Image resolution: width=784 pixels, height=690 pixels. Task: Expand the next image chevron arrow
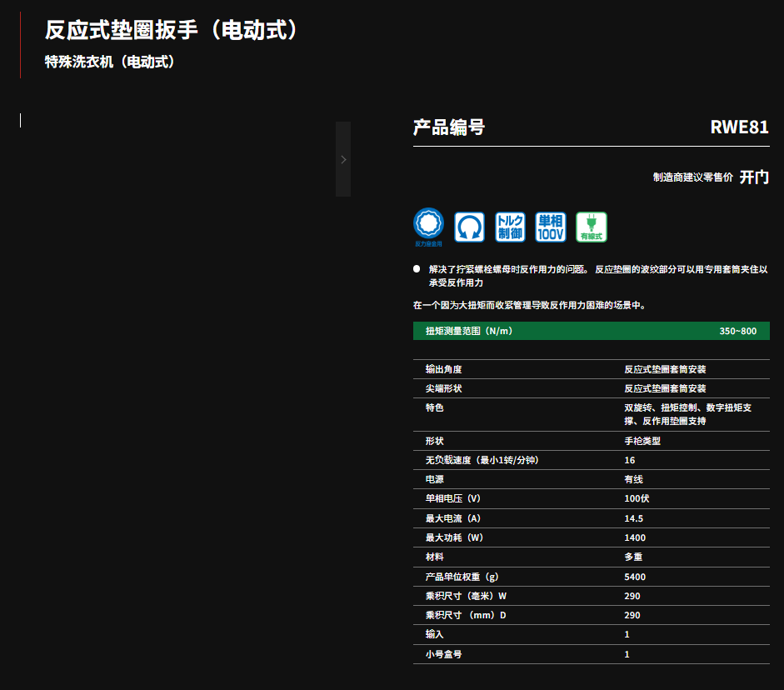pos(343,159)
